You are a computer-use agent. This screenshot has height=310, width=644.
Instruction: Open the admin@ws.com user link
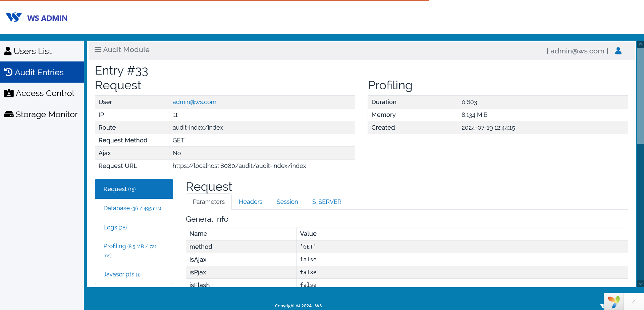(194, 102)
